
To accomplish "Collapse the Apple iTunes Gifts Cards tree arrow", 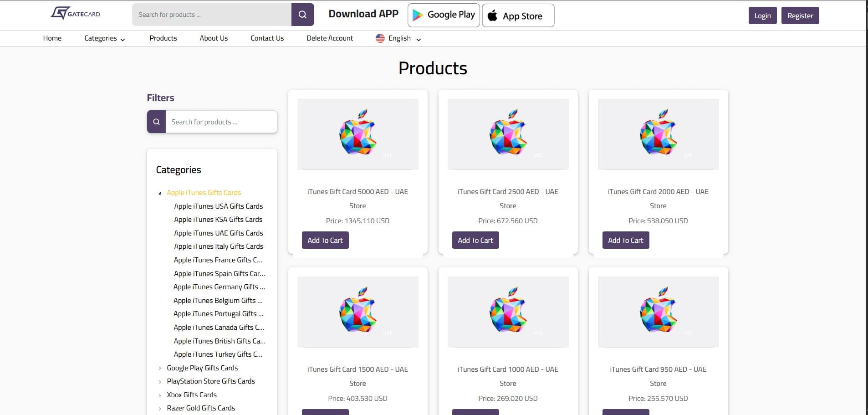I will coord(160,193).
